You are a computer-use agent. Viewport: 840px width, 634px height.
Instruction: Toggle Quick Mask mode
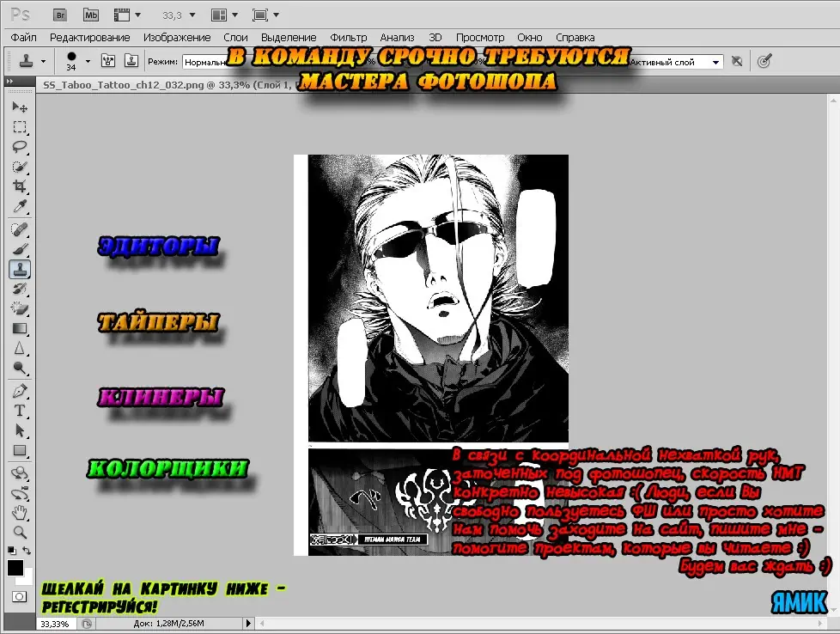(19, 596)
